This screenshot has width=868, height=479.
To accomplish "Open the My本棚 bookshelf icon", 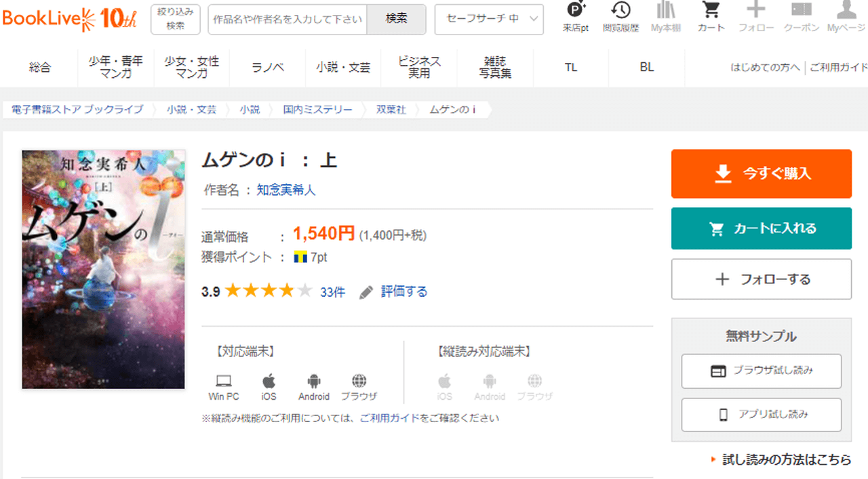I will tap(665, 11).
